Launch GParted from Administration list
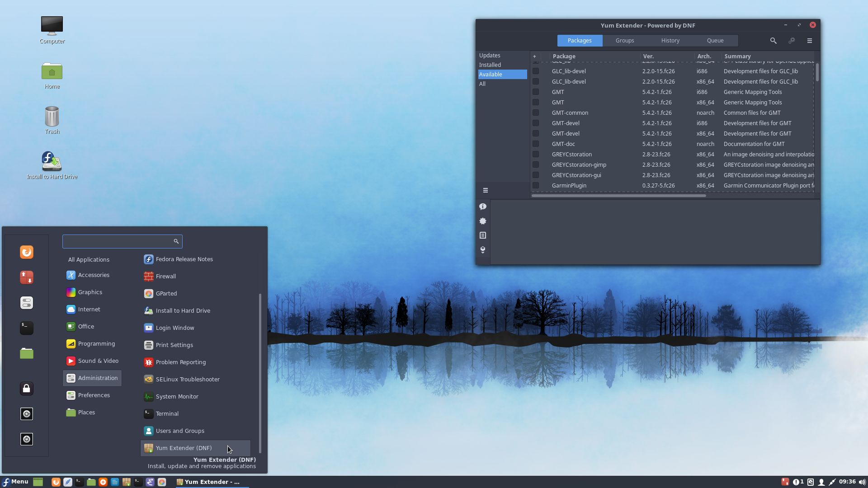Screen dimensions: 868x488 195,294
